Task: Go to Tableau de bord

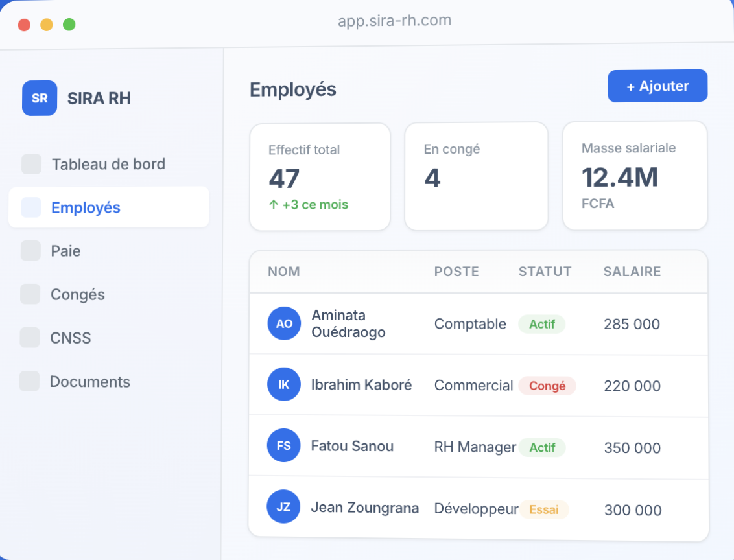Action: click(108, 165)
